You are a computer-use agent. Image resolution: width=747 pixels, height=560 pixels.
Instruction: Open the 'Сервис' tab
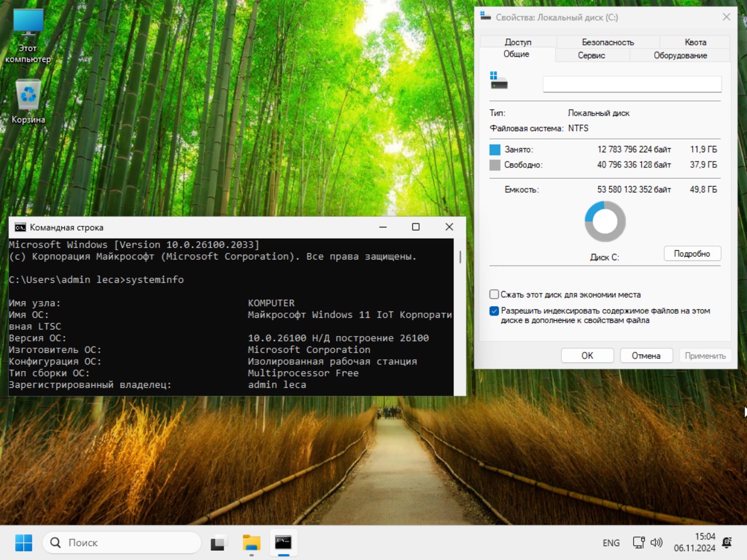[591, 55]
